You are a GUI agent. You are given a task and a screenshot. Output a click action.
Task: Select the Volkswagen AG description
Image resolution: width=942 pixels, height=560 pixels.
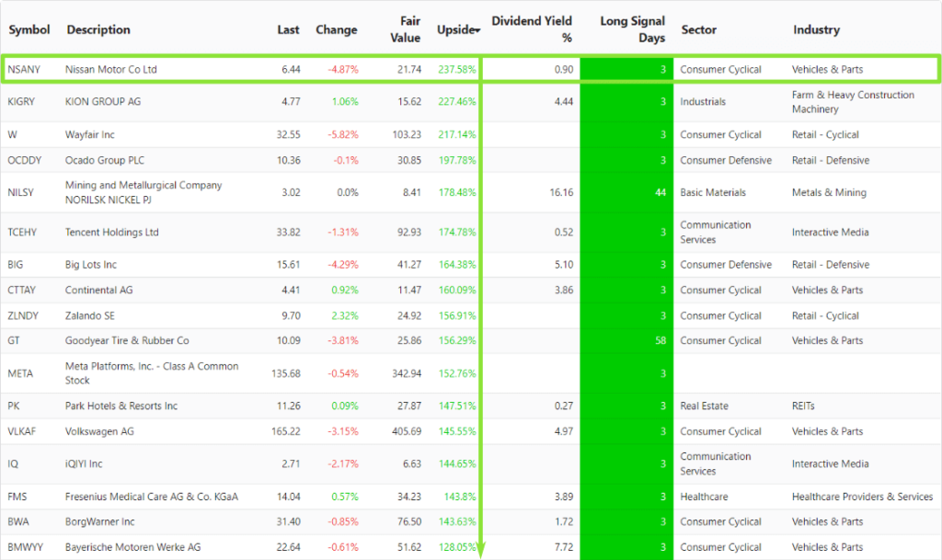(99, 431)
